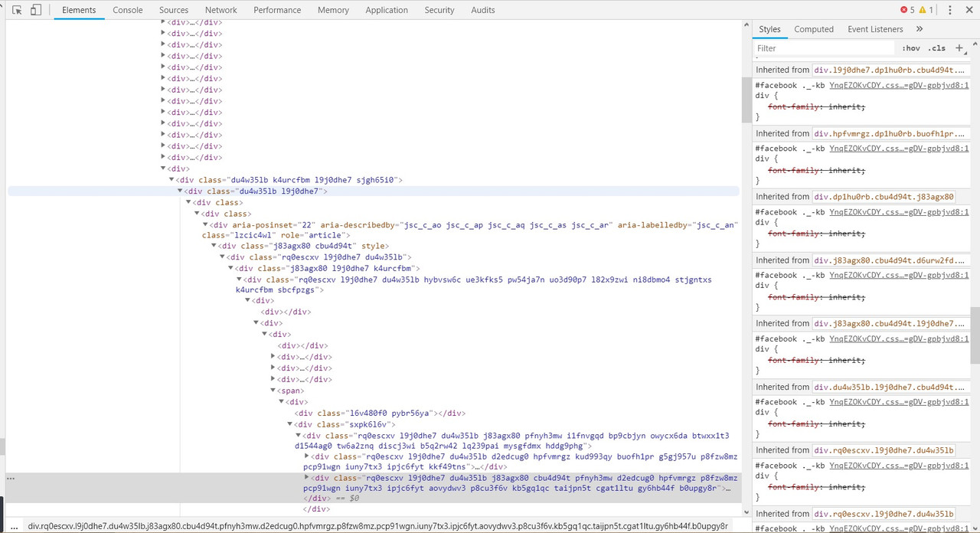The width and height of the screenshot is (980, 533).
Task: Select the bottom breadcrumb div.rq0escxv.l9j0dhe7 crumb
Action: pos(378,526)
